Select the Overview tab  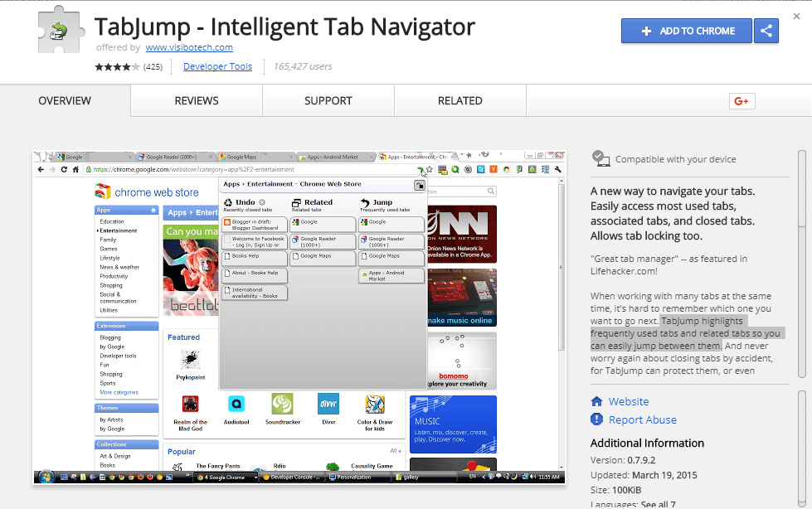tap(65, 101)
